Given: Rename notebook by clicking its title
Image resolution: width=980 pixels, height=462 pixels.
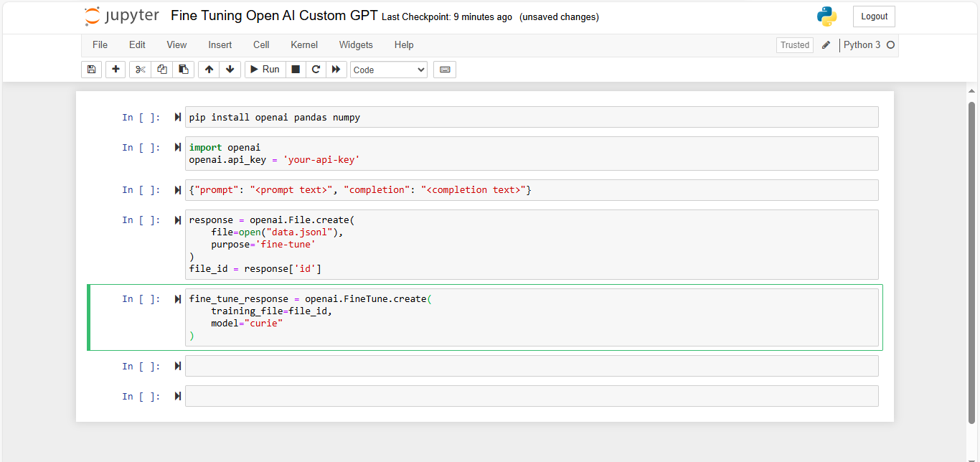Looking at the screenshot, I should pos(272,15).
